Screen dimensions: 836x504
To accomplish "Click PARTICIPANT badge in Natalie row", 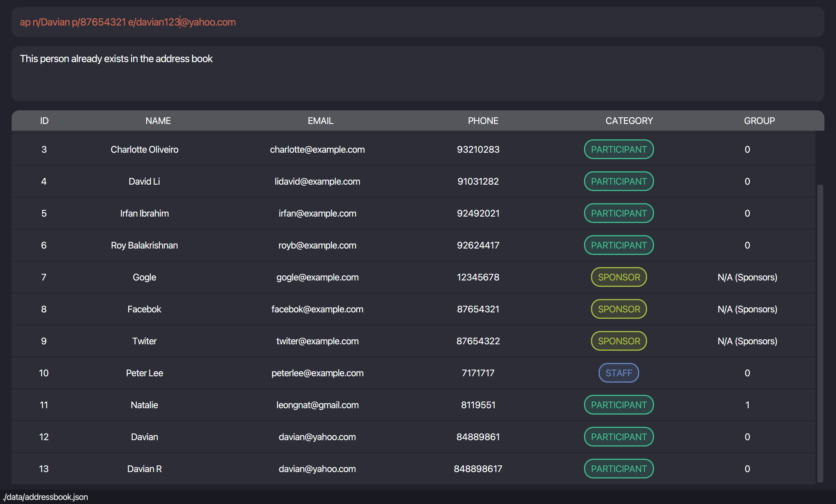I will pyautogui.click(x=619, y=404).
